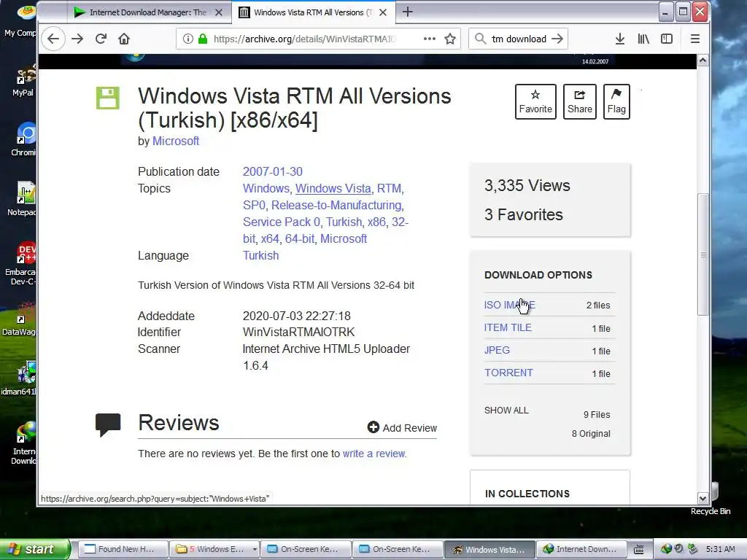
Task: Open page actions three-dot menu
Action: (x=429, y=39)
